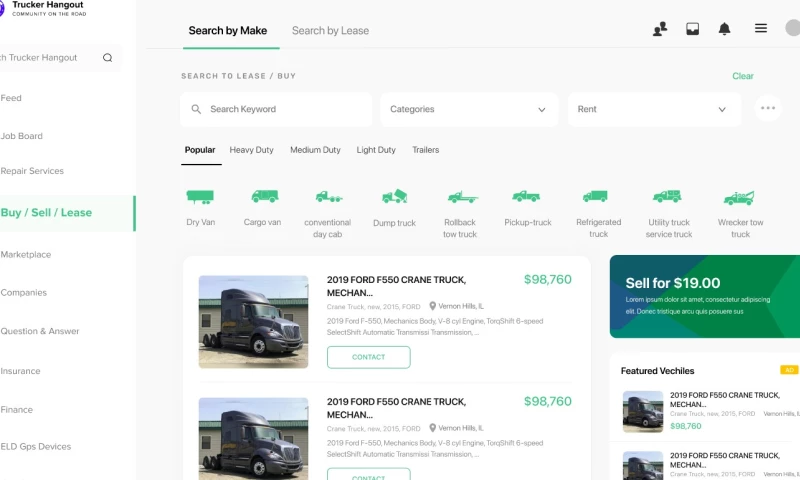Switch to Search by Lease tab
Screen dimensions: 800x480
coord(330,31)
